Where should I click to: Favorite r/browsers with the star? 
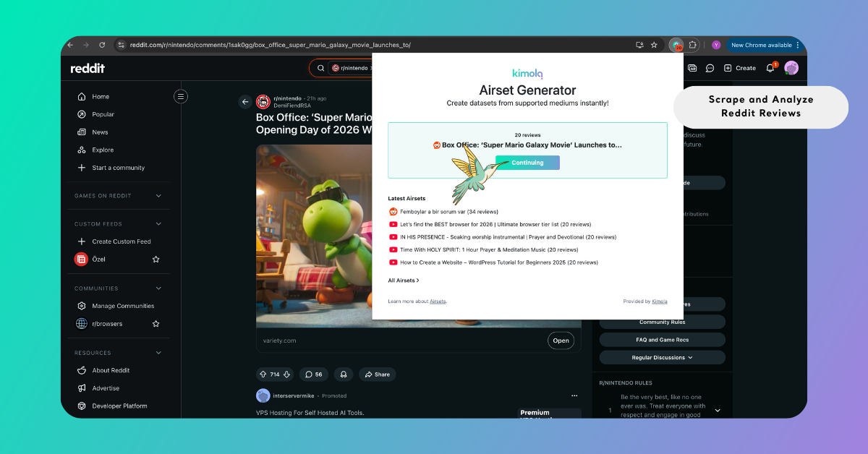pyautogui.click(x=156, y=324)
